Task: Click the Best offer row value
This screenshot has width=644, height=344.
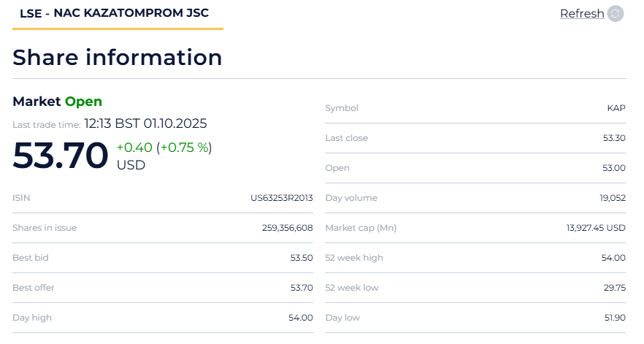Action: [302, 288]
